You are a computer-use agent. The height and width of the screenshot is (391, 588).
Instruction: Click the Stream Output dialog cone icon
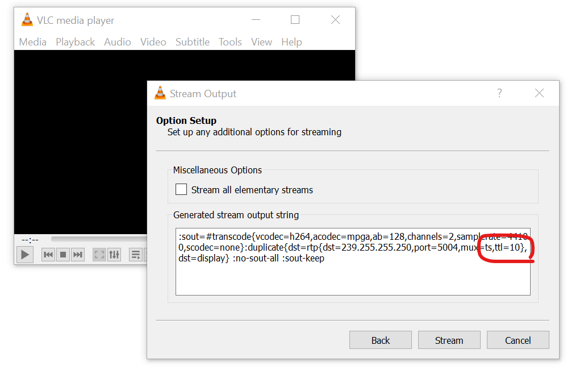[160, 93]
